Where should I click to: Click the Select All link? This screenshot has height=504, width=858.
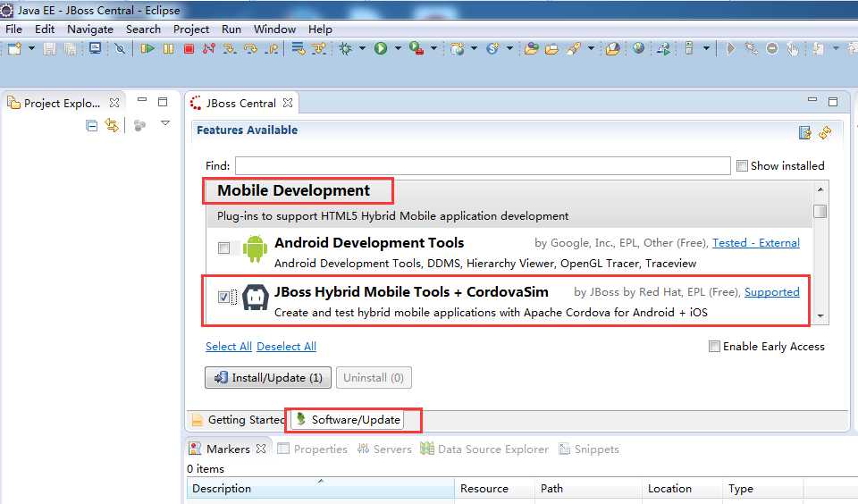point(229,347)
